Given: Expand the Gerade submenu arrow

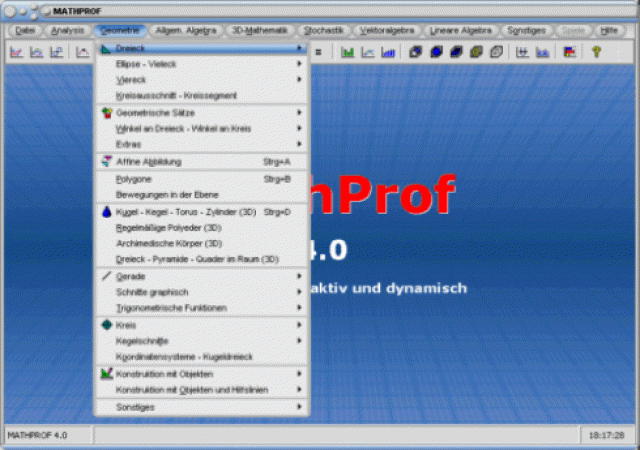Looking at the screenshot, I should click(x=299, y=276).
